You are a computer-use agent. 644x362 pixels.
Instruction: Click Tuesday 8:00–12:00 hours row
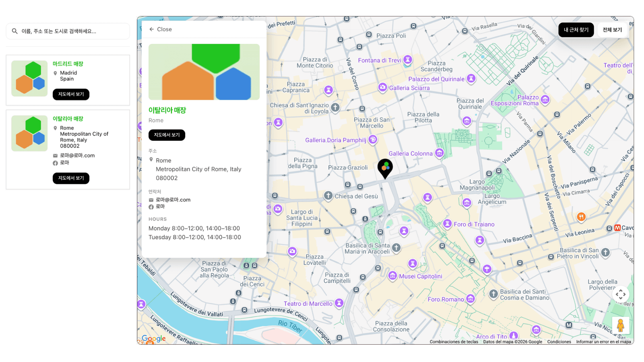coord(195,237)
